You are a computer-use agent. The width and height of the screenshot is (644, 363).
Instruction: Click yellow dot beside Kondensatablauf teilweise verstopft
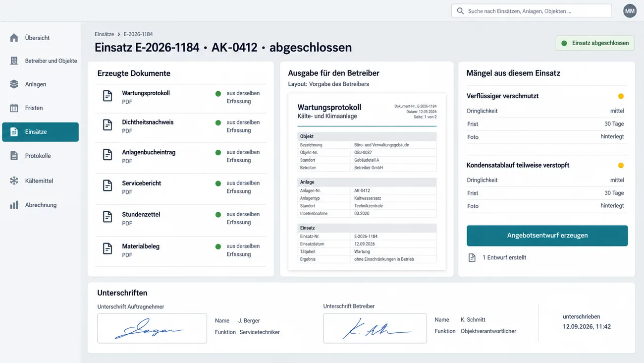tap(621, 166)
